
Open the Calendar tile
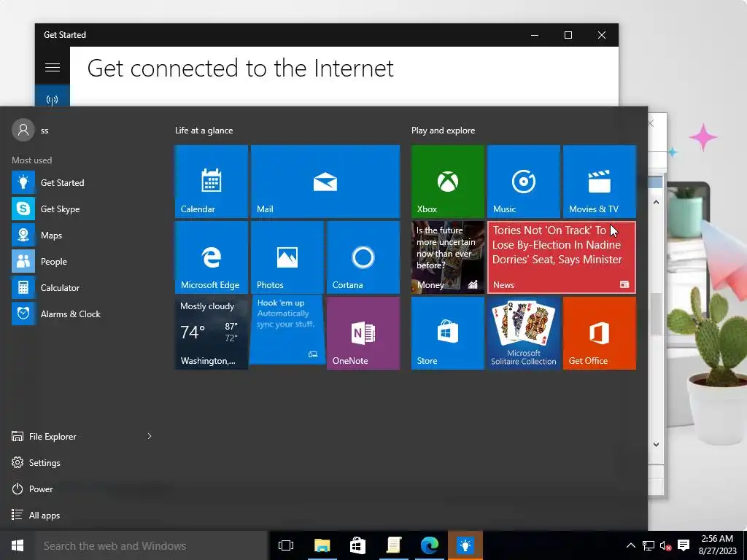211,182
